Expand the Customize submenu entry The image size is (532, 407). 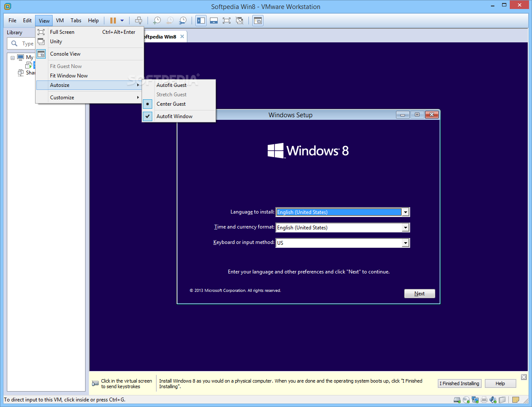pyautogui.click(x=89, y=98)
